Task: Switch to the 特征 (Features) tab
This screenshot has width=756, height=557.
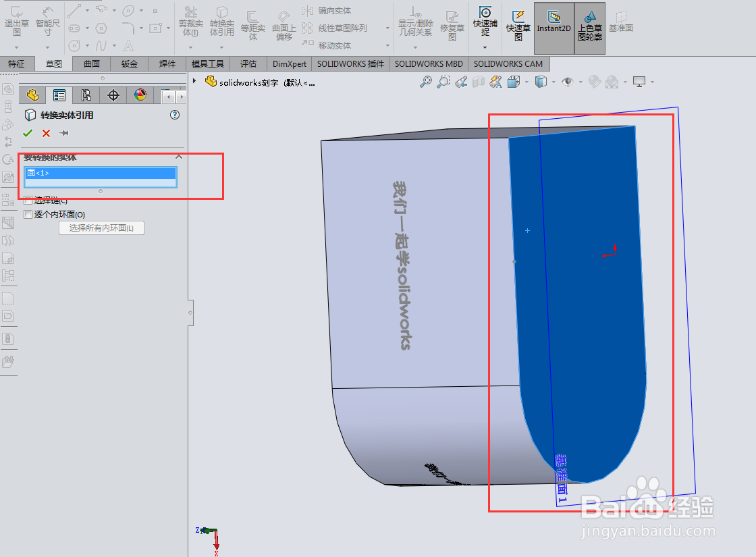Action: pos(16,63)
